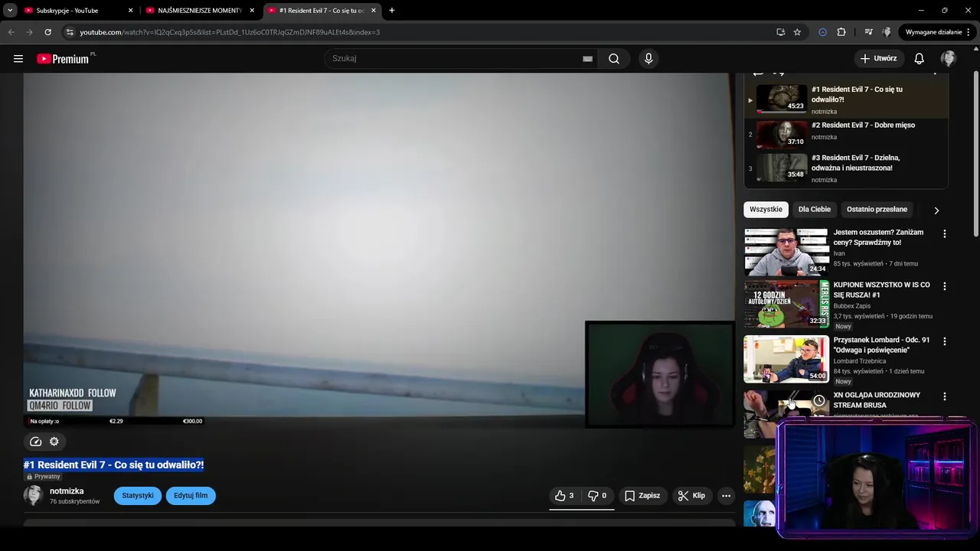
Task: Open the YouTube hamburger guide menu
Action: click(x=18, y=58)
